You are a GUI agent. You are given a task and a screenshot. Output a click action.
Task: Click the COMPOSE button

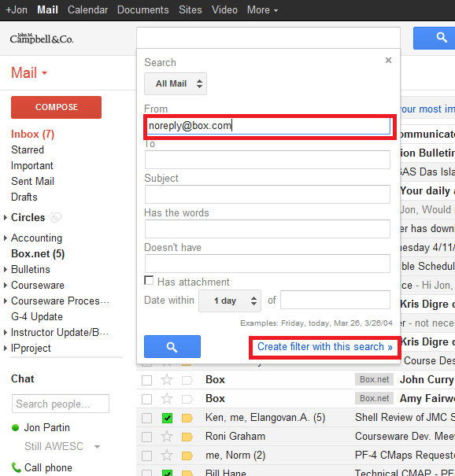tap(56, 107)
